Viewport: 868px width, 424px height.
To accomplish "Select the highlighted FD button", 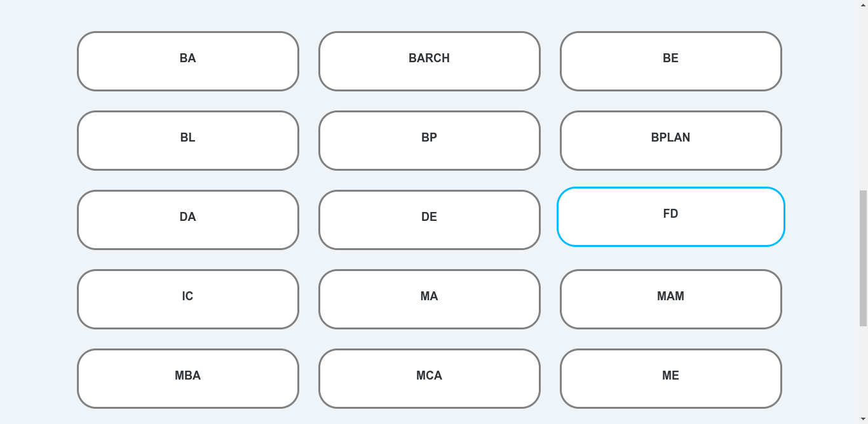I will tap(671, 216).
